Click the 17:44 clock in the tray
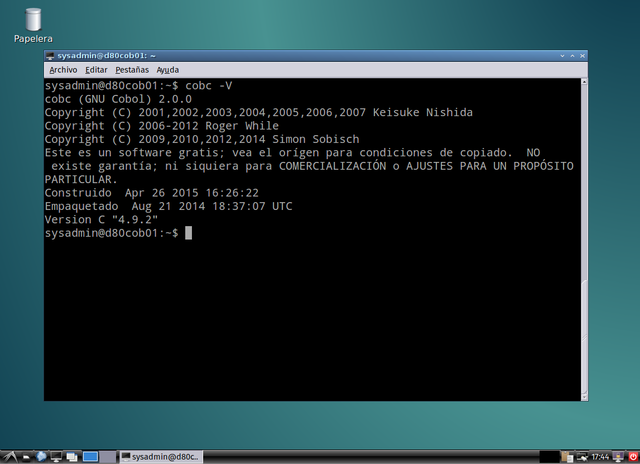This screenshot has height=464, width=640. [600, 457]
